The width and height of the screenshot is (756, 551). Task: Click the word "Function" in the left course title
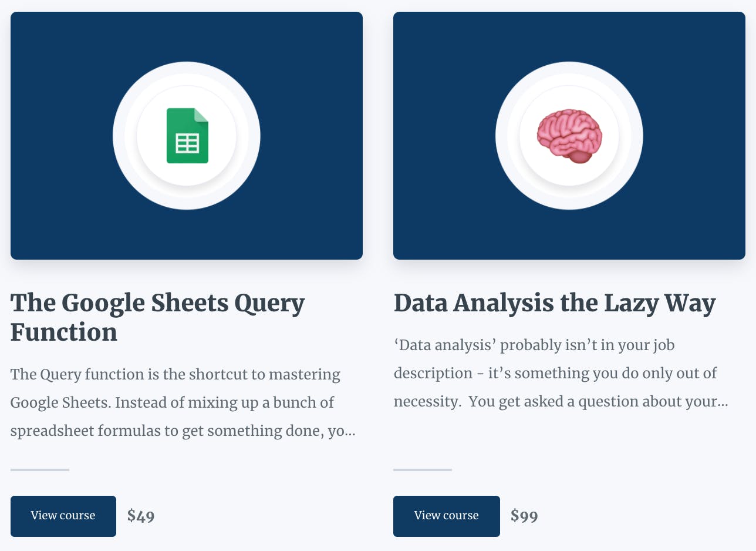[x=64, y=332]
